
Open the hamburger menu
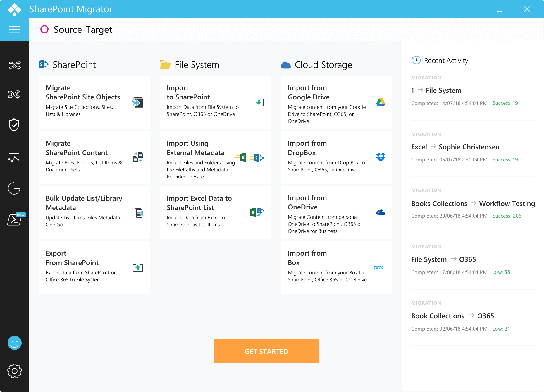click(x=15, y=29)
